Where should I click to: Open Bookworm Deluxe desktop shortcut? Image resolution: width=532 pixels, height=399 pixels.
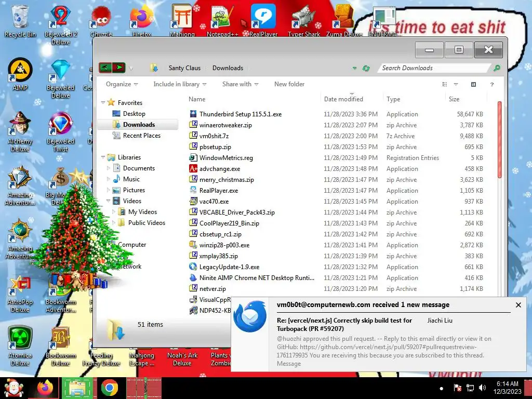coord(60,346)
